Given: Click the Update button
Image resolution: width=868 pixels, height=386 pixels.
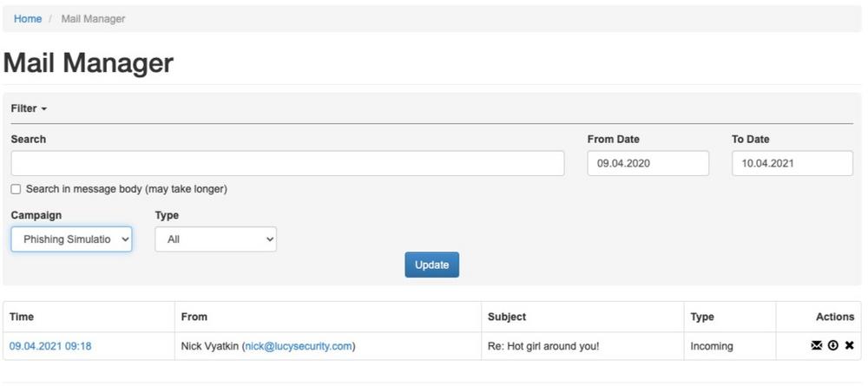Looking at the screenshot, I should click(431, 265).
